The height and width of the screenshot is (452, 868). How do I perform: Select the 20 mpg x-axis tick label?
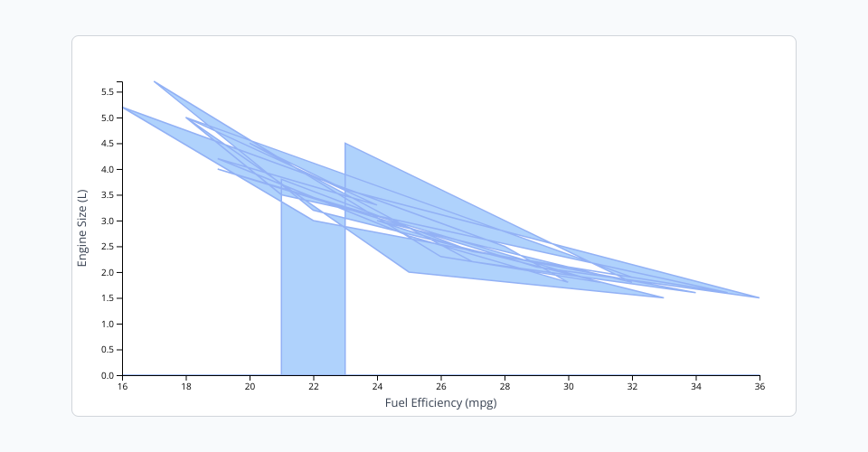click(250, 387)
